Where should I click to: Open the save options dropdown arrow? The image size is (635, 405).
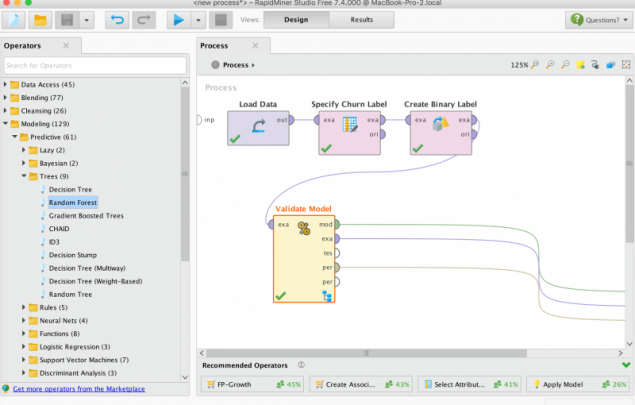click(x=87, y=20)
